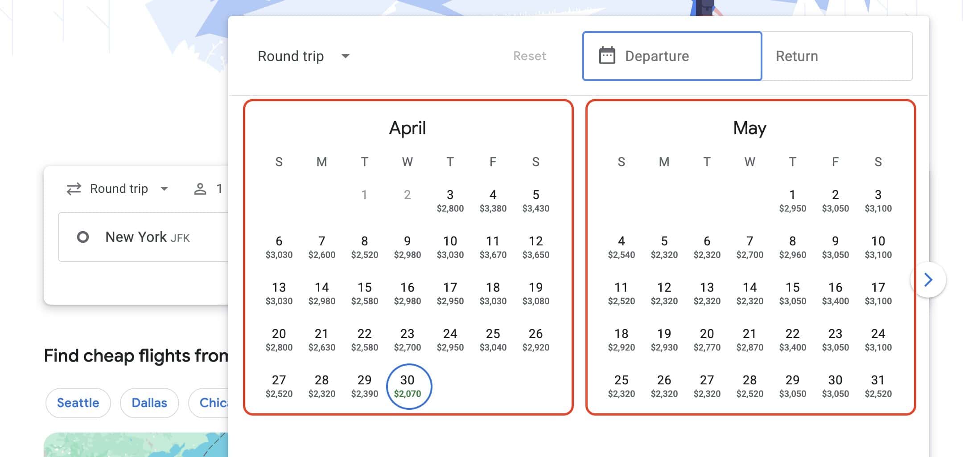Select the Seattle destination chip
Viewport: 980px width, 457px height.
click(x=78, y=403)
